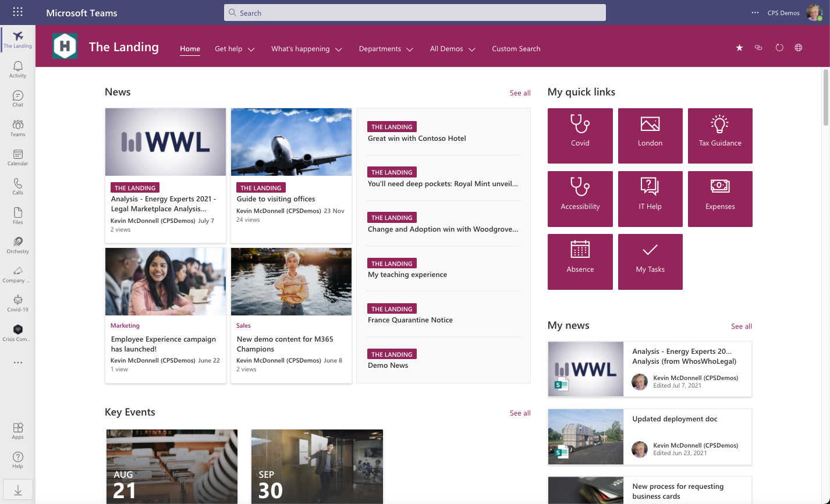The width and height of the screenshot is (830, 504).
Task: Open Calls in the sidebar
Action: pyautogui.click(x=17, y=186)
